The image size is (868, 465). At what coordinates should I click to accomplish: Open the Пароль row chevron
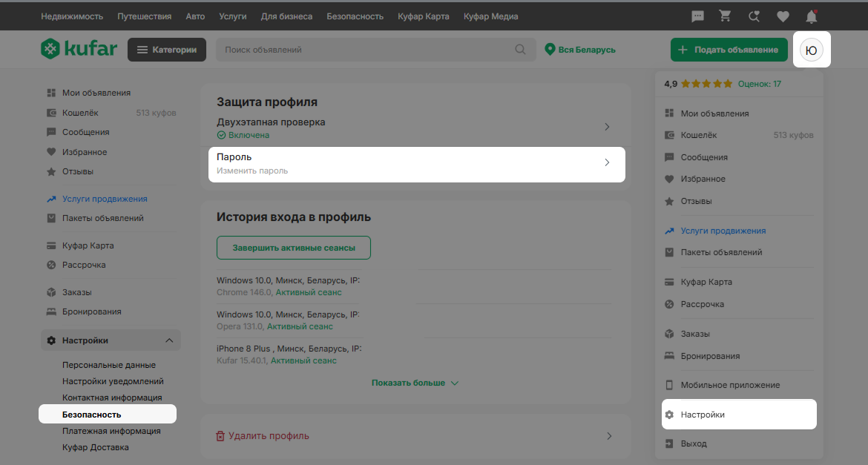click(607, 162)
